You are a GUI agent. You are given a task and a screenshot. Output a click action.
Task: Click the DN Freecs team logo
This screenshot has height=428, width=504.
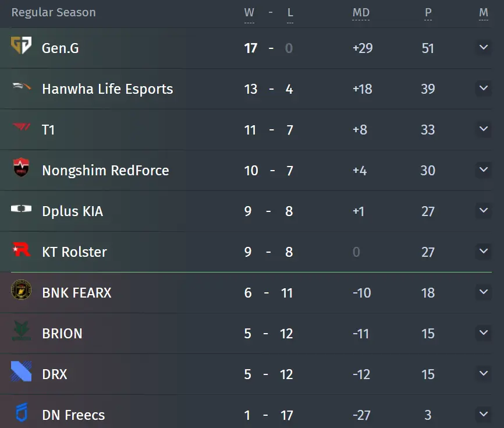(x=22, y=412)
